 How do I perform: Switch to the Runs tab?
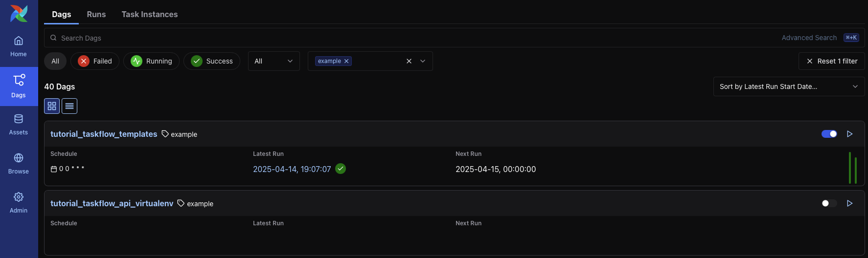pyautogui.click(x=96, y=14)
